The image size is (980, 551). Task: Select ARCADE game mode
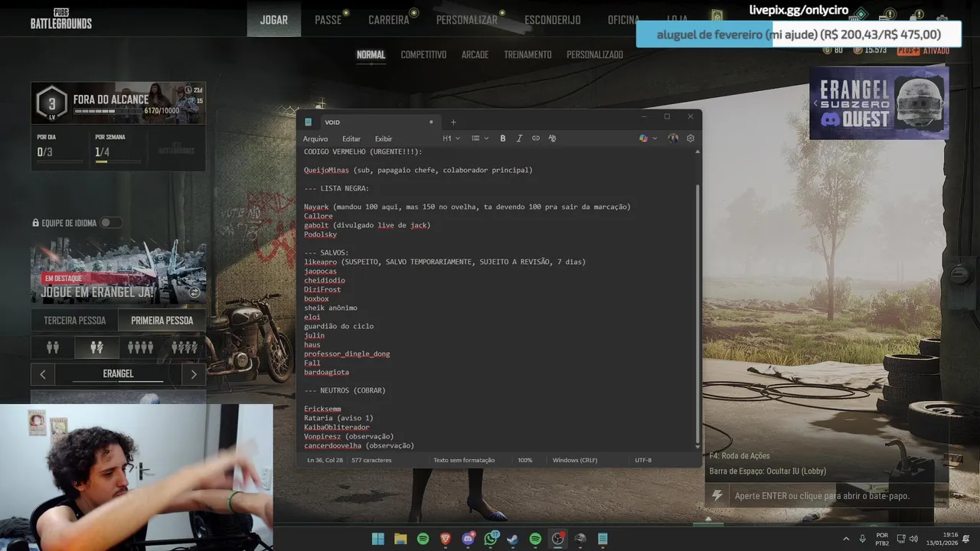(x=475, y=55)
